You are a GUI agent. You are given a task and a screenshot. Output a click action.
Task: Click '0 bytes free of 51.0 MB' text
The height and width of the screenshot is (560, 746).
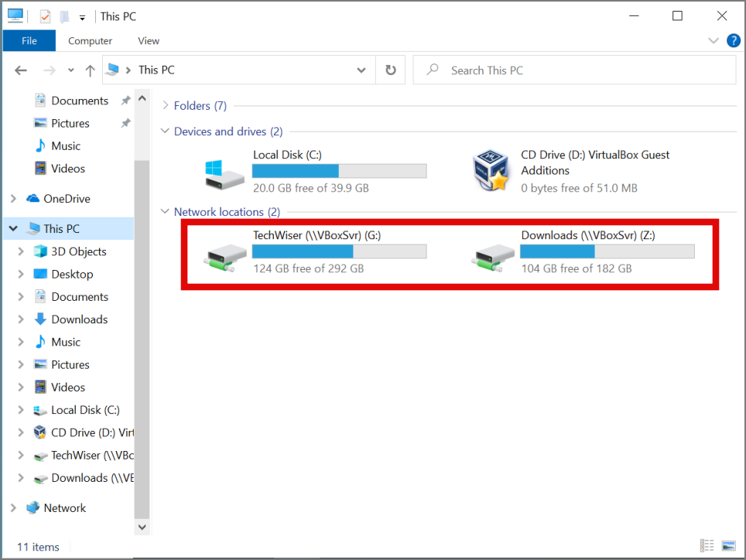579,188
